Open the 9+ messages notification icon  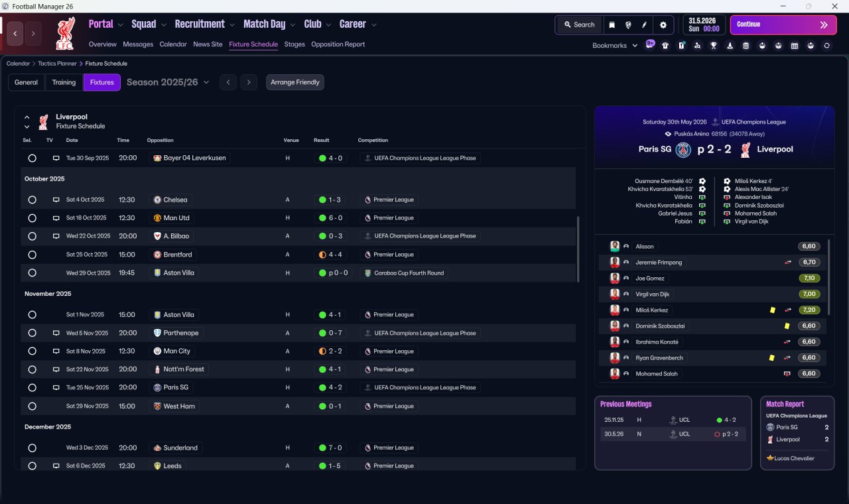(649, 44)
